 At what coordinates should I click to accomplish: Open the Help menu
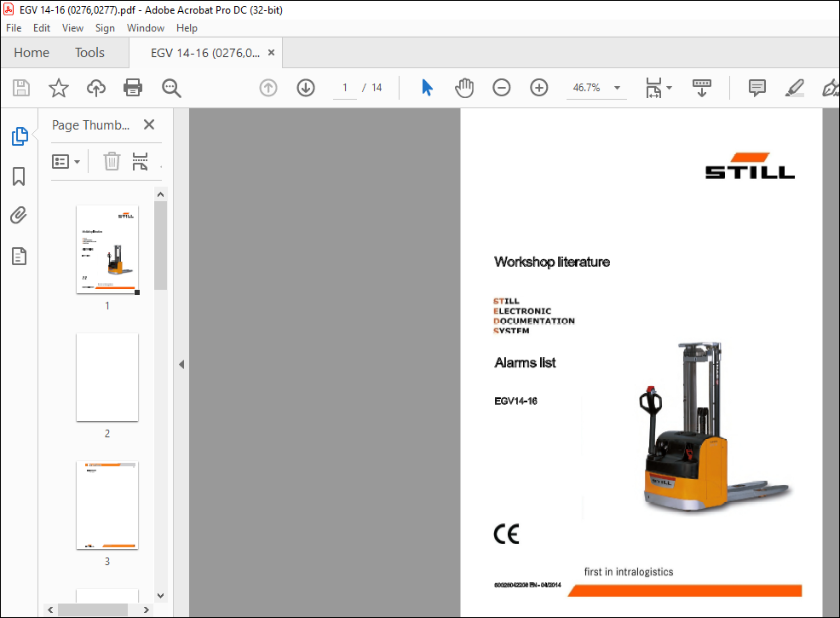click(x=187, y=28)
